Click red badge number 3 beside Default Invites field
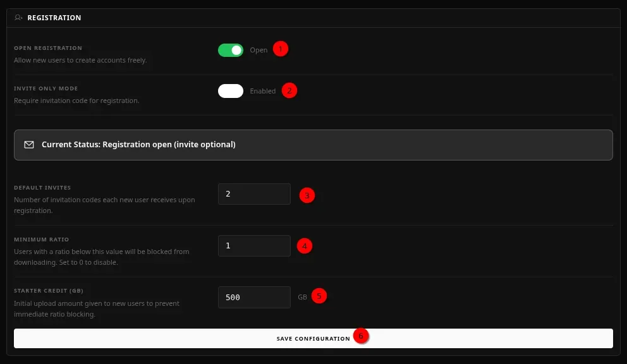This screenshot has height=364, width=627. (x=307, y=195)
